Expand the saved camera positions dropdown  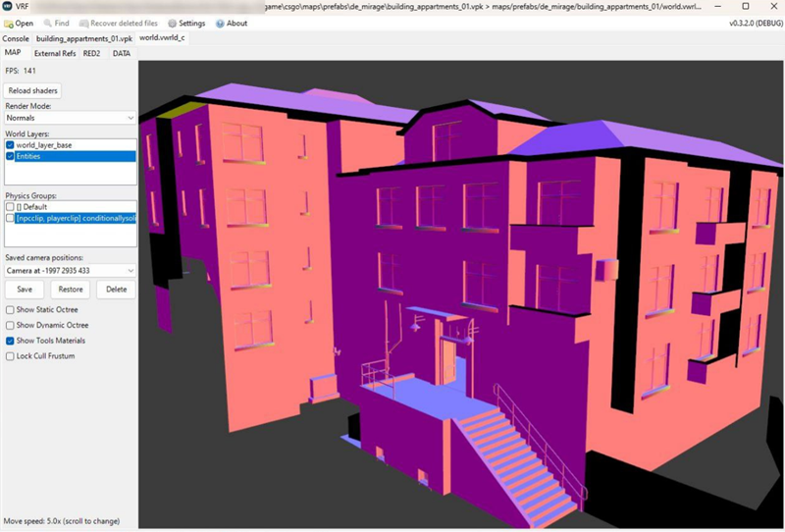[70, 270]
